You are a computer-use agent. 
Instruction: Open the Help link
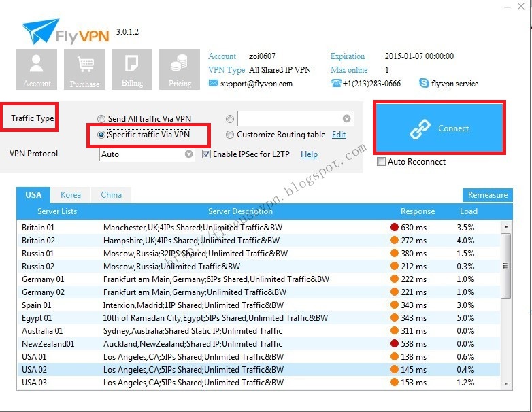pyautogui.click(x=309, y=154)
